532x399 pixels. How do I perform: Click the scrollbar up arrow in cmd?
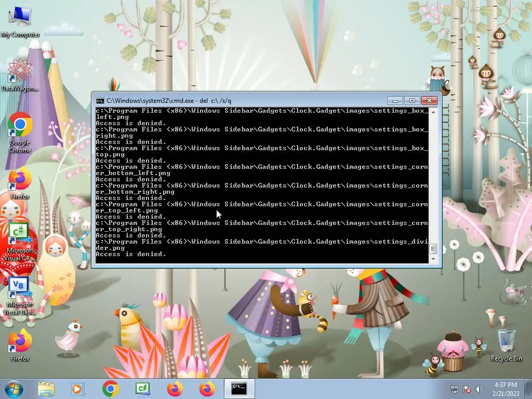coord(433,112)
